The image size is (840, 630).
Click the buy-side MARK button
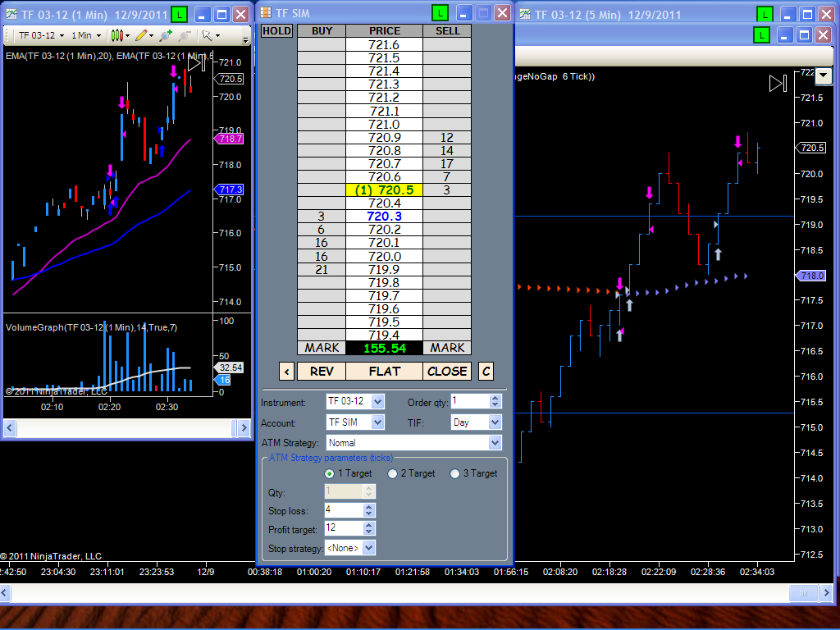coord(322,348)
